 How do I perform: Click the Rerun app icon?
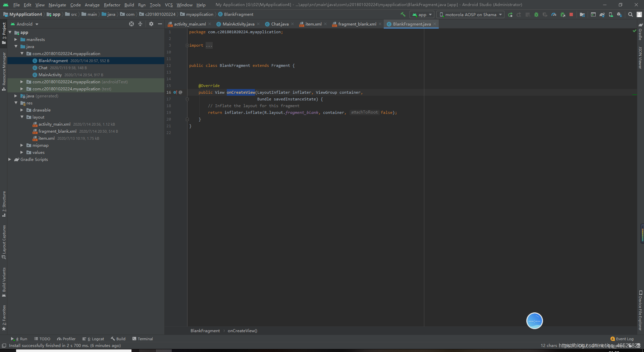[510, 14]
